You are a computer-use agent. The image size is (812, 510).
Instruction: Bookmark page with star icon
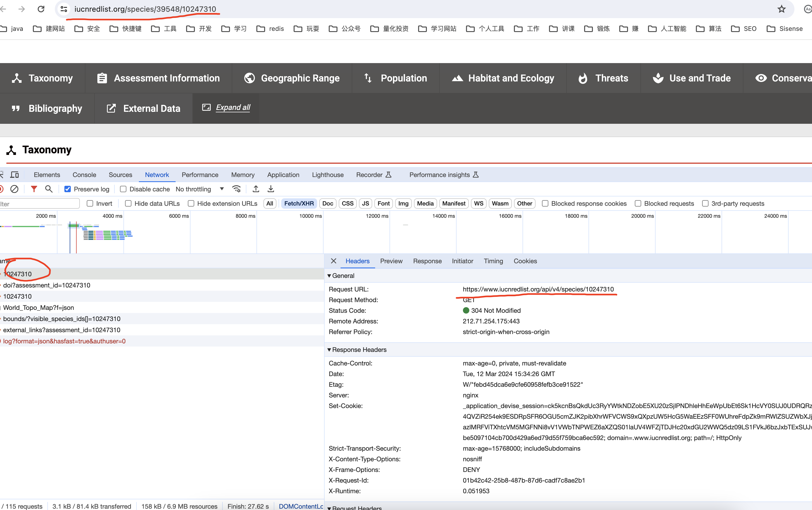(782, 9)
